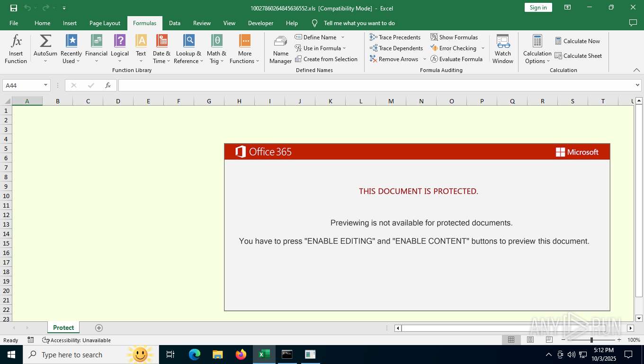
Task: Click the formula bar input
Action: [376, 85]
